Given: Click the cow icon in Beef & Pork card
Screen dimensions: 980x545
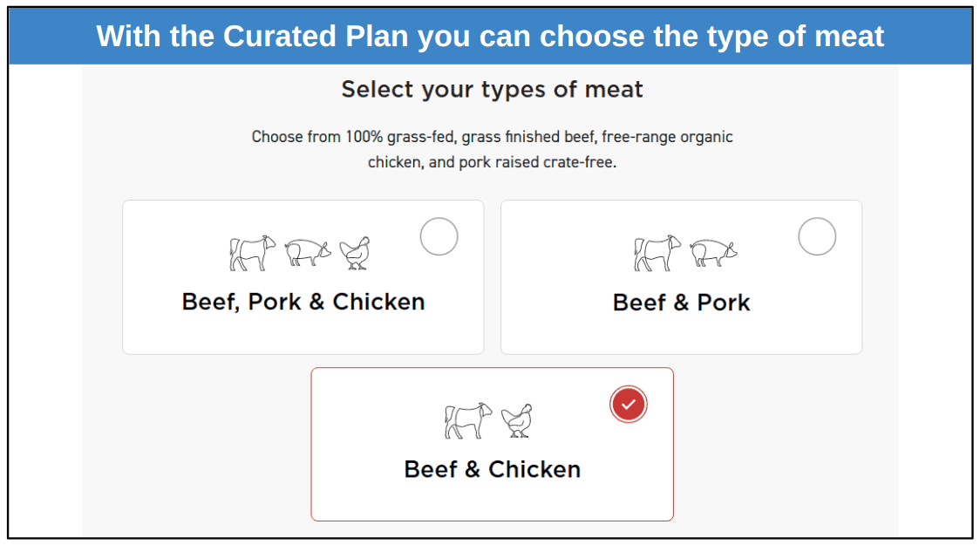Looking at the screenshot, I should click(657, 253).
